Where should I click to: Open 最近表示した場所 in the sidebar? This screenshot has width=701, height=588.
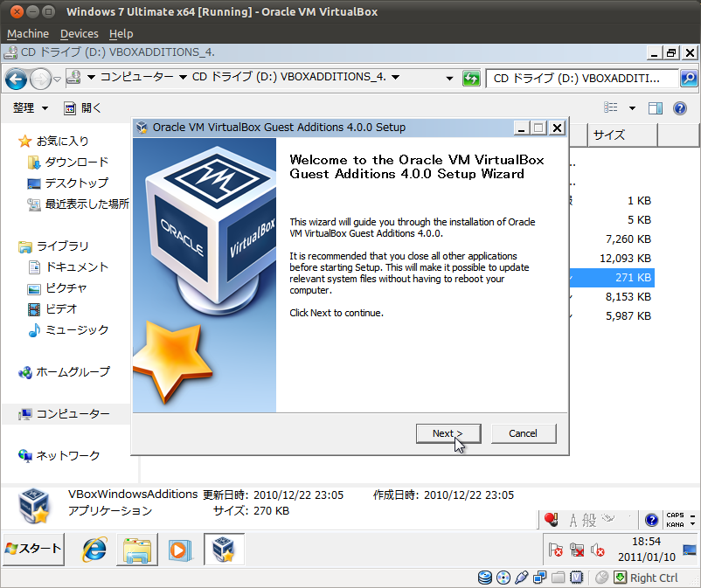(79, 204)
